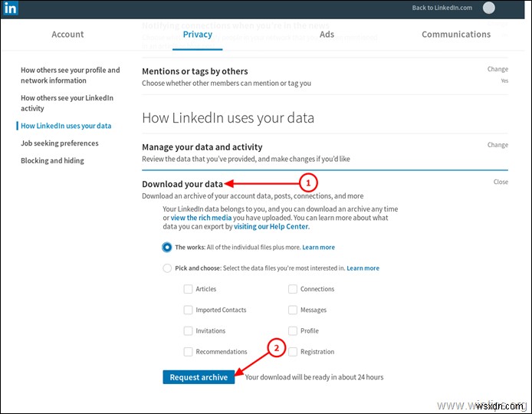Enable the Imported Contacts checkbox
This screenshot has height=414, width=532.
coord(189,310)
